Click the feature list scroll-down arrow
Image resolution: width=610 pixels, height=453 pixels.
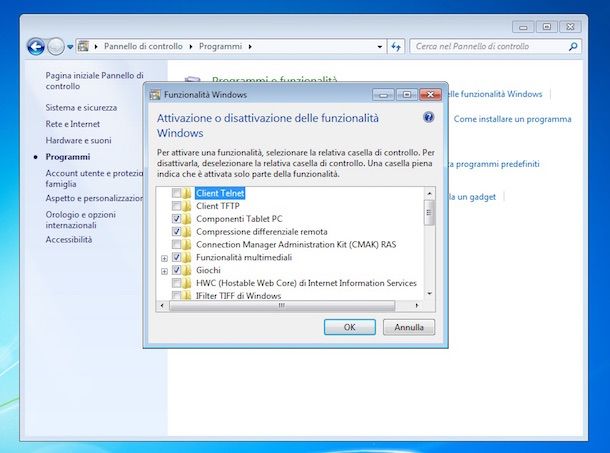coord(429,293)
